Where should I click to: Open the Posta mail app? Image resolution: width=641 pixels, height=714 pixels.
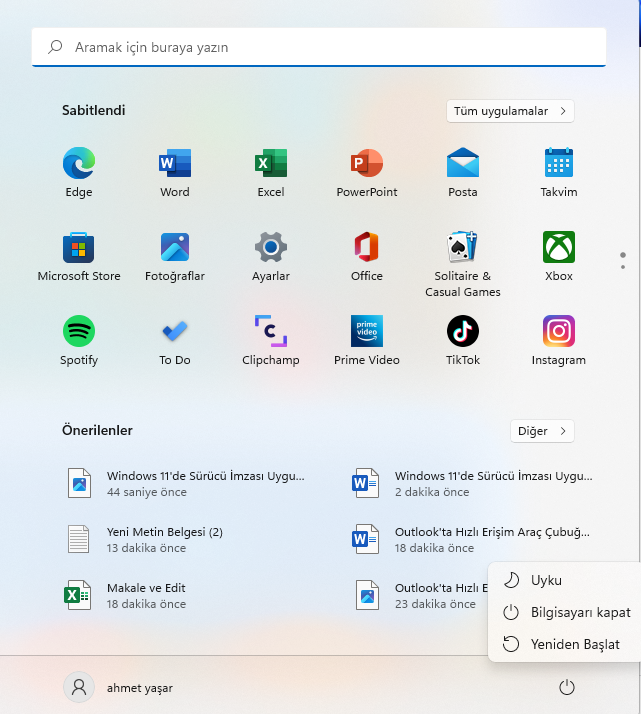point(463,172)
